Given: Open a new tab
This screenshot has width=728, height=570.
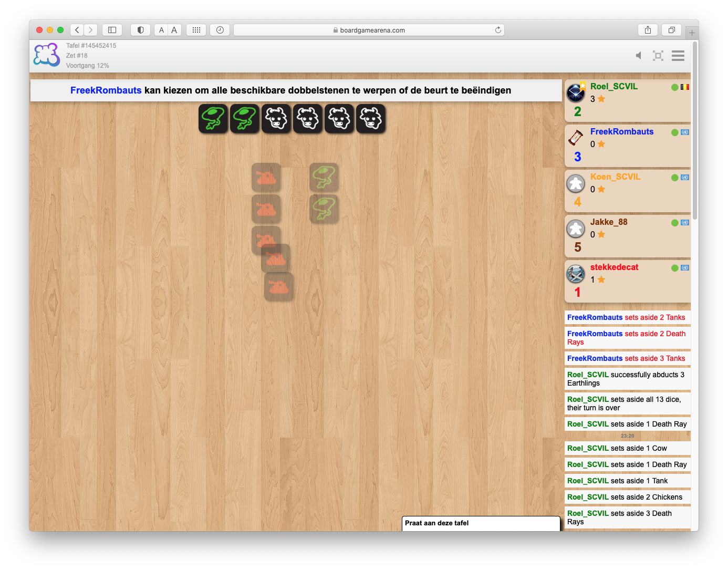Looking at the screenshot, I should tap(692, 33).
